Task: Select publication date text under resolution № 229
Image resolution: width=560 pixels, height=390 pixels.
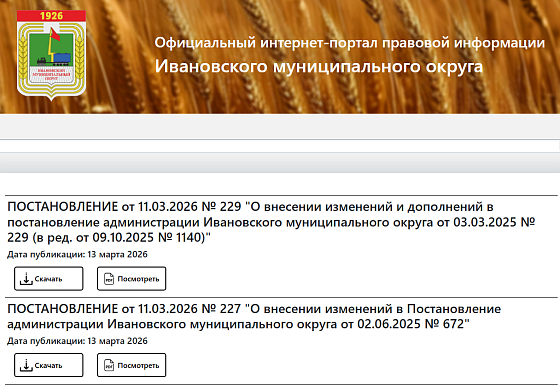Action: coord(77,254)
